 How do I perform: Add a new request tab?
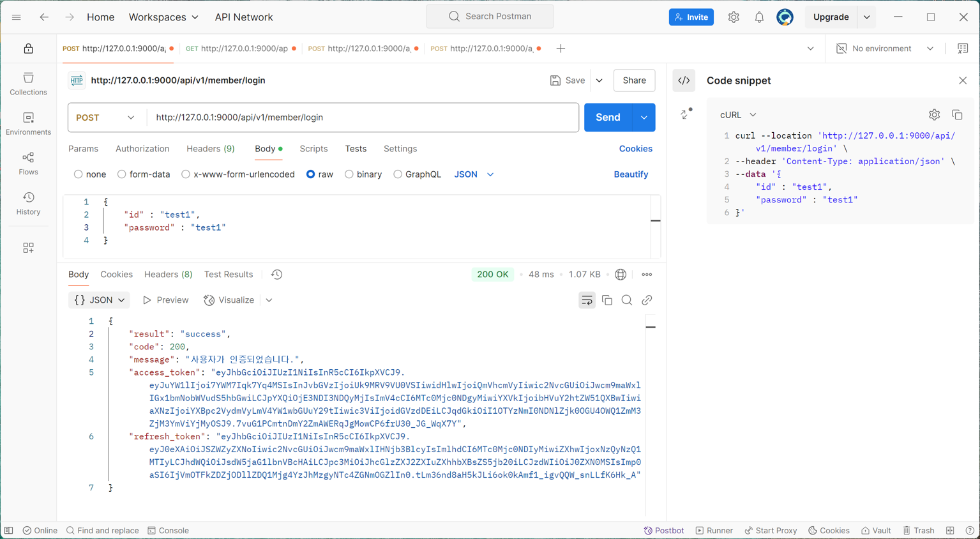coord(561,49)
